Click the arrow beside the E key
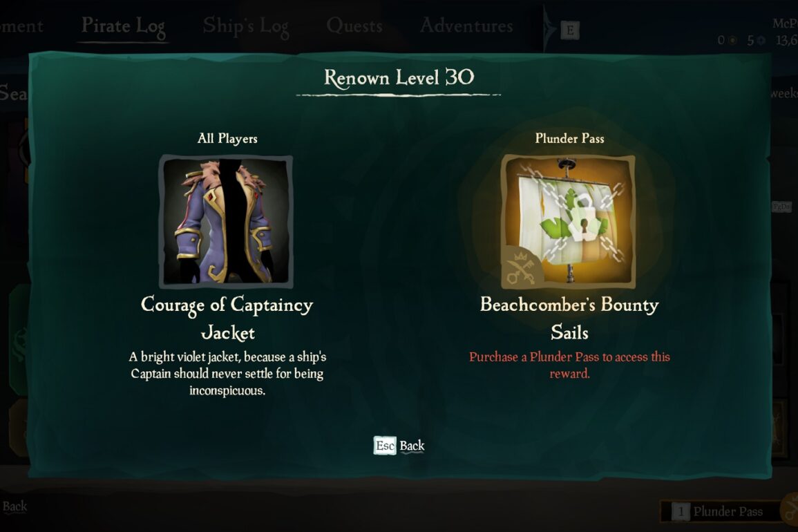The width and height of the screenshot is (798, 532). (x=549, y=28)
